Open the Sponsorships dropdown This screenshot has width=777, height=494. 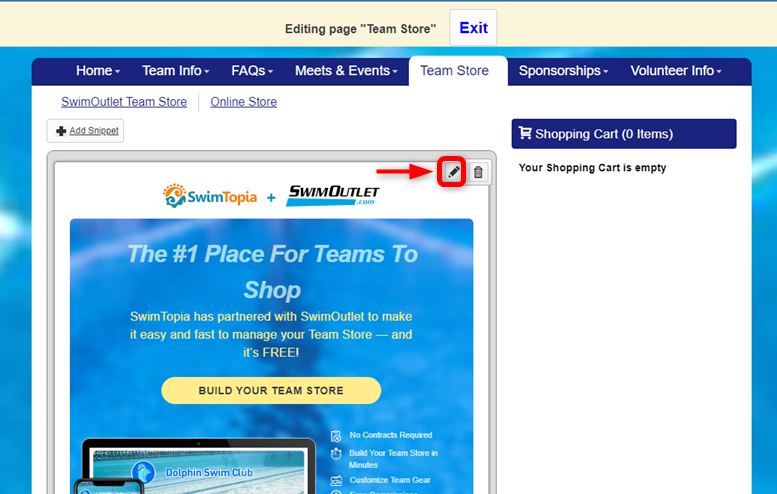point(563,71)
